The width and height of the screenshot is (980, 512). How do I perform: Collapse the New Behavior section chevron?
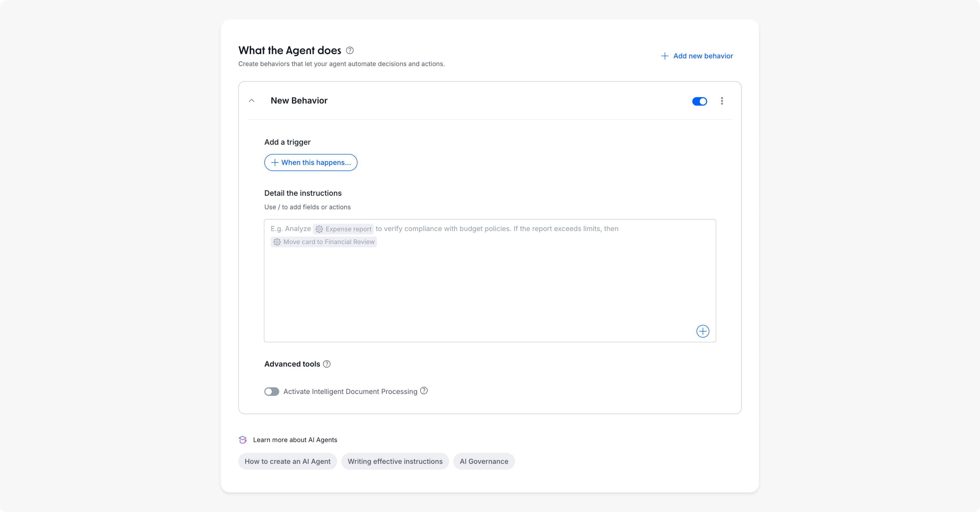pyautogui.click(x=251, y=101)
